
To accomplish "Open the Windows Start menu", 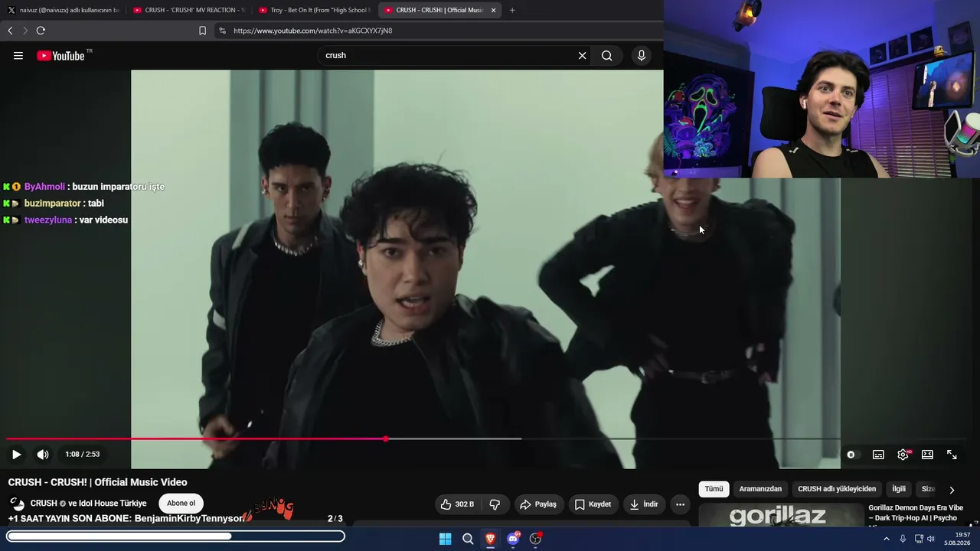I will point(445,539).
